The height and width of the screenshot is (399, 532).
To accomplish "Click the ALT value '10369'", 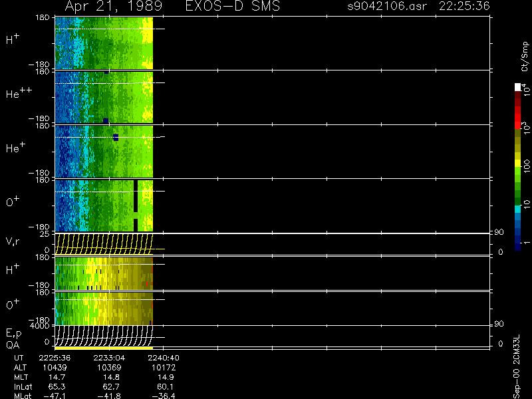I will coord(109,368).
